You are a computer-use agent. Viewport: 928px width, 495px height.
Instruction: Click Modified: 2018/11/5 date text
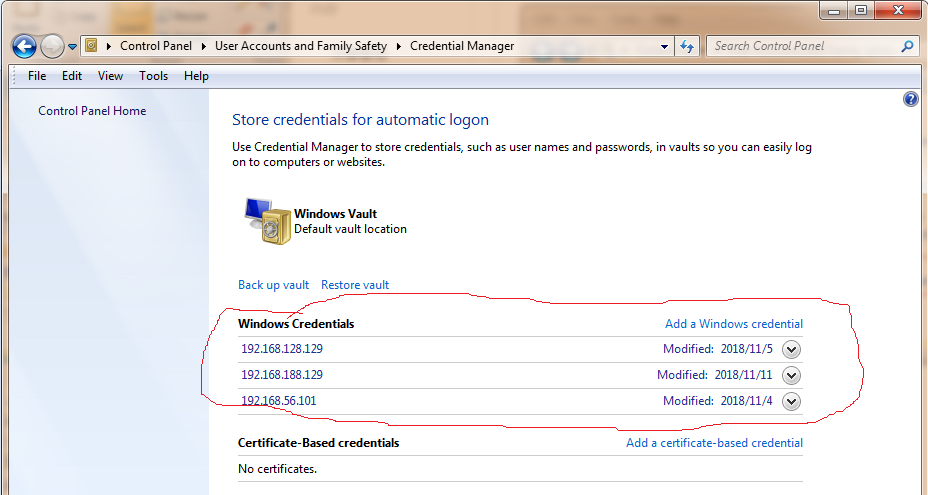[717, 349]
